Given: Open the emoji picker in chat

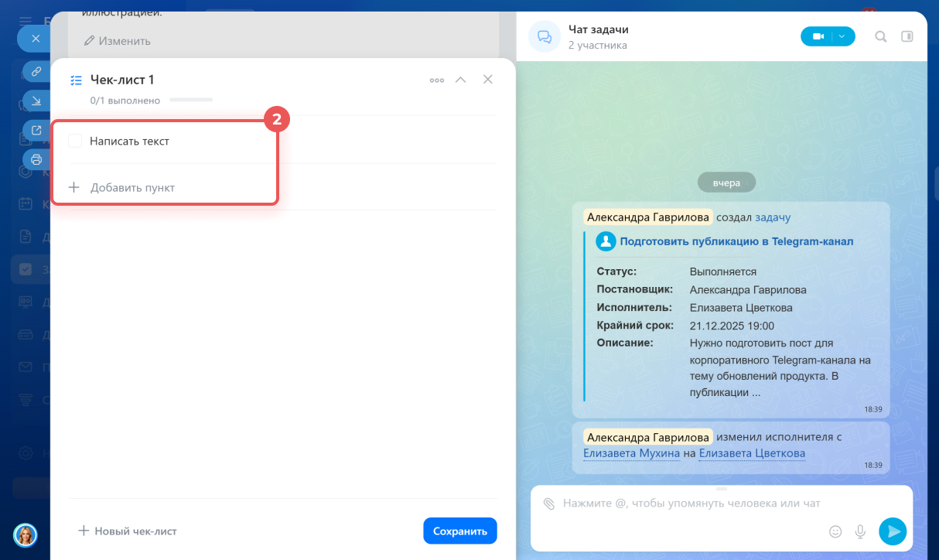Looking at the screenshot, I should coord(835,531).
